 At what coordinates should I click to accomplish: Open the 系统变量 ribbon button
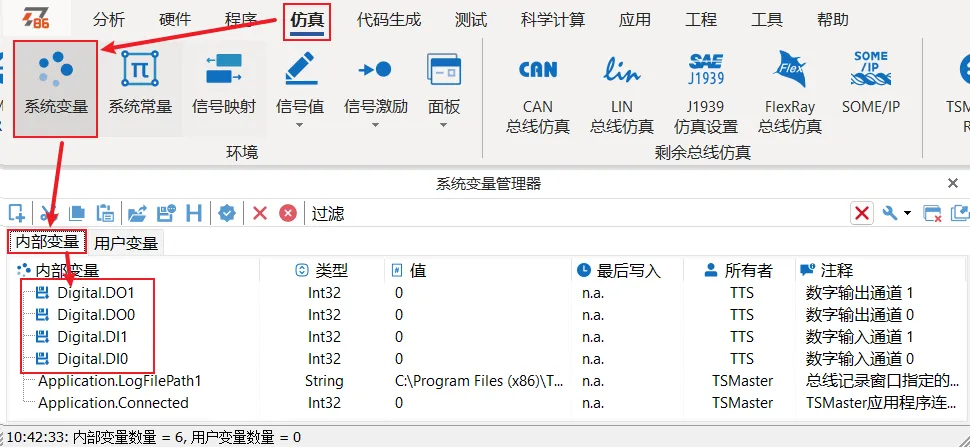[56, 88]
